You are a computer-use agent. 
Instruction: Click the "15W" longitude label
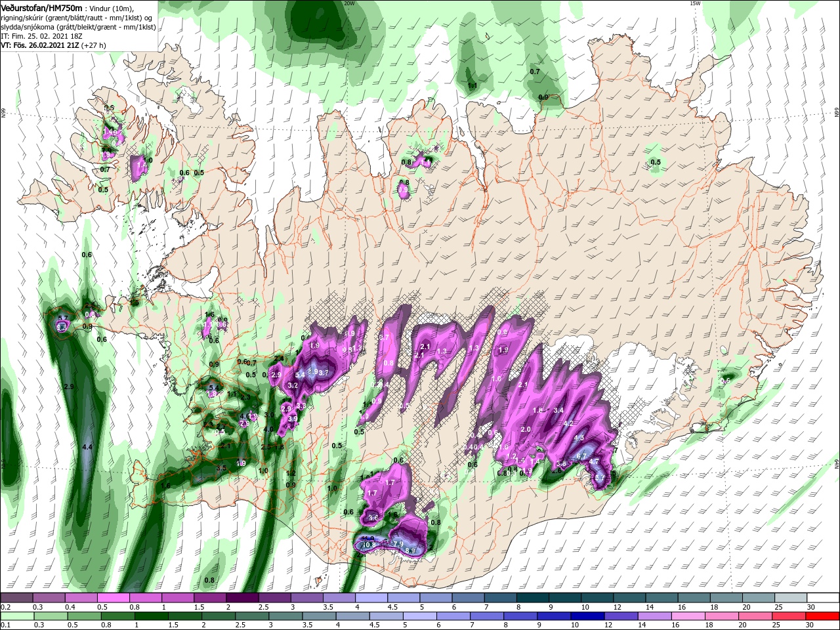point(695,3)
